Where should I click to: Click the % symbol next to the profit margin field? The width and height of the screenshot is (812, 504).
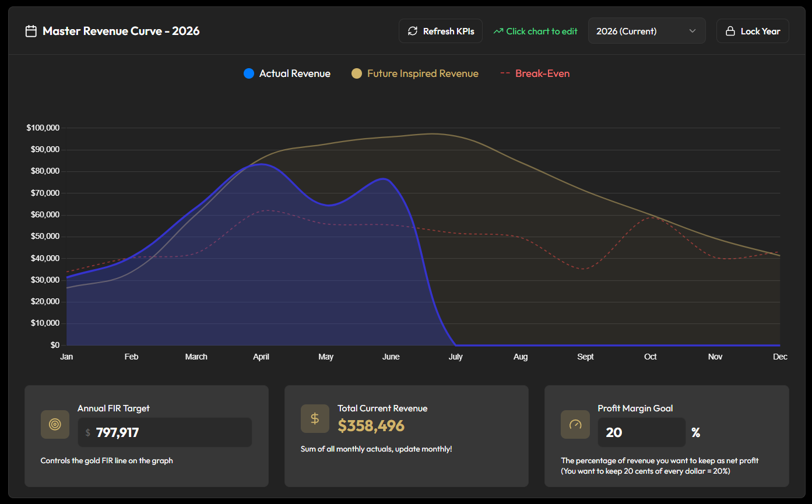pos(695,432)
